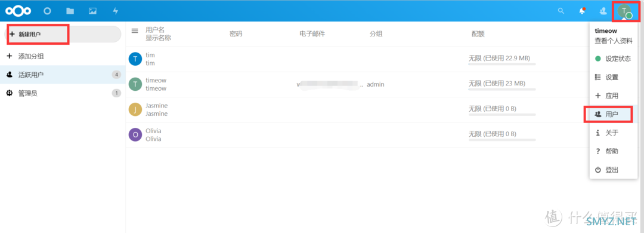Click timeow's quota 已使用 23 MB
The height and width of the screenshot is (233, 644).
(497, 84)
